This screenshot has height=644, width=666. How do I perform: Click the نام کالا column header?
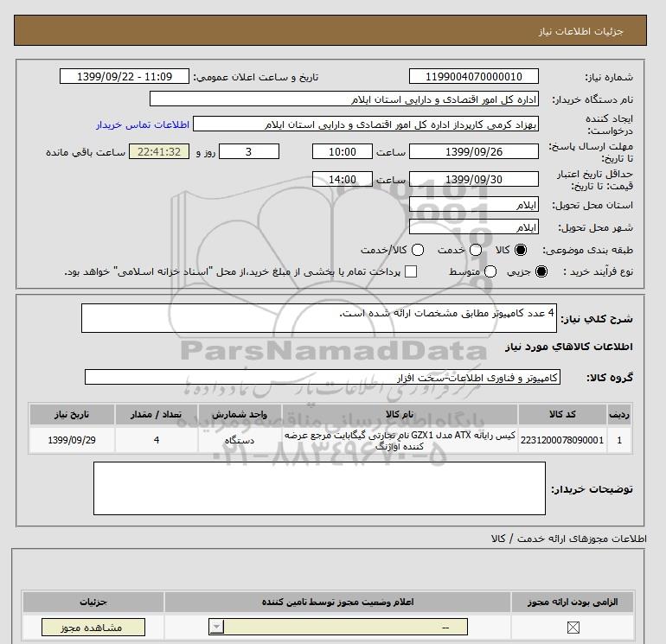400,414
